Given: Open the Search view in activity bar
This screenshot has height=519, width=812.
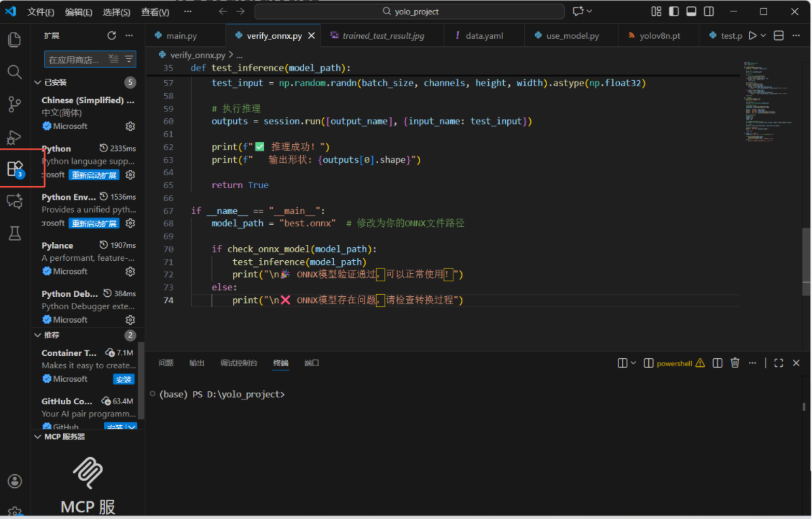Looking at the screenshot, I should click(14, 71).
